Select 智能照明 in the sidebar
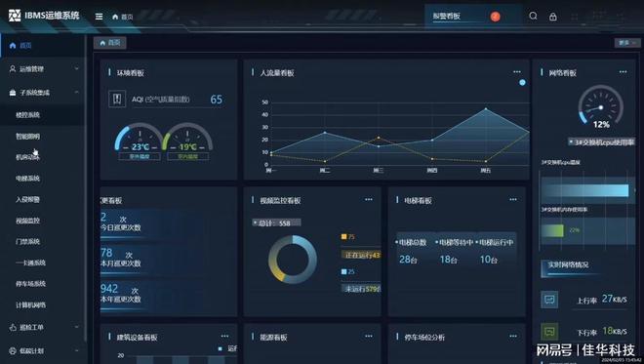 [x=28, y=137]
